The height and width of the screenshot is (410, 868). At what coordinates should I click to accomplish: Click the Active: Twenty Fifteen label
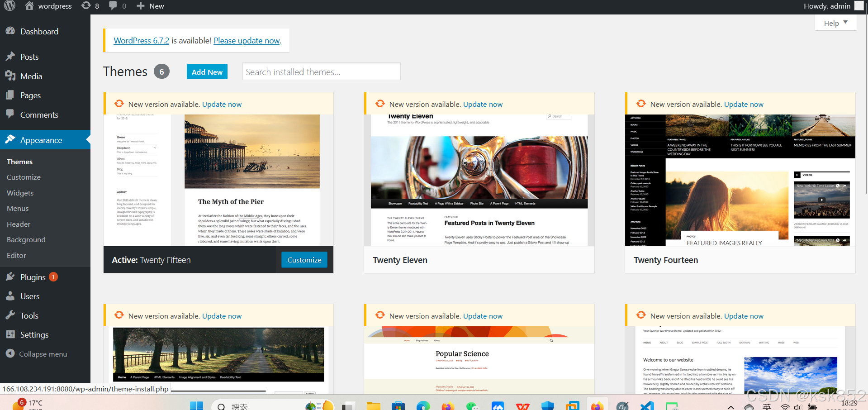pos(151,260)
